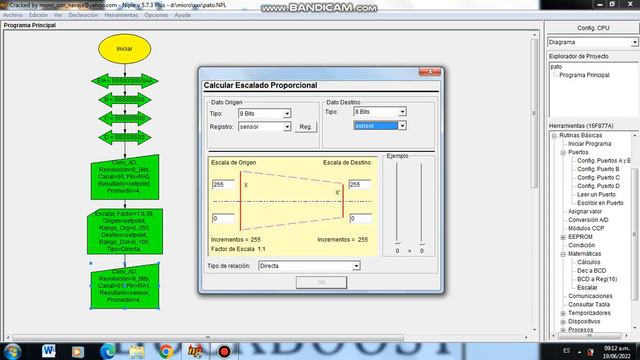Click Bandicam record icon in taskbar

pos(224,351)
